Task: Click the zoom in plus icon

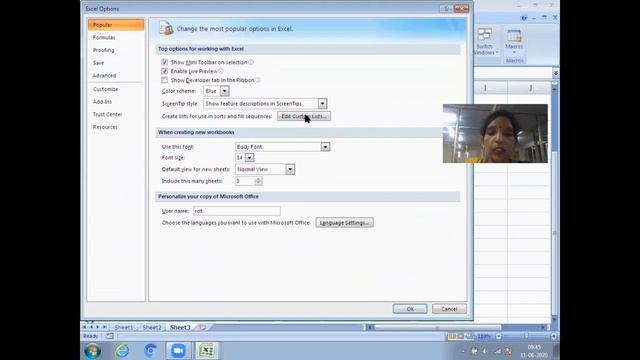Action: pyautogui.click(x=553, y=336)
